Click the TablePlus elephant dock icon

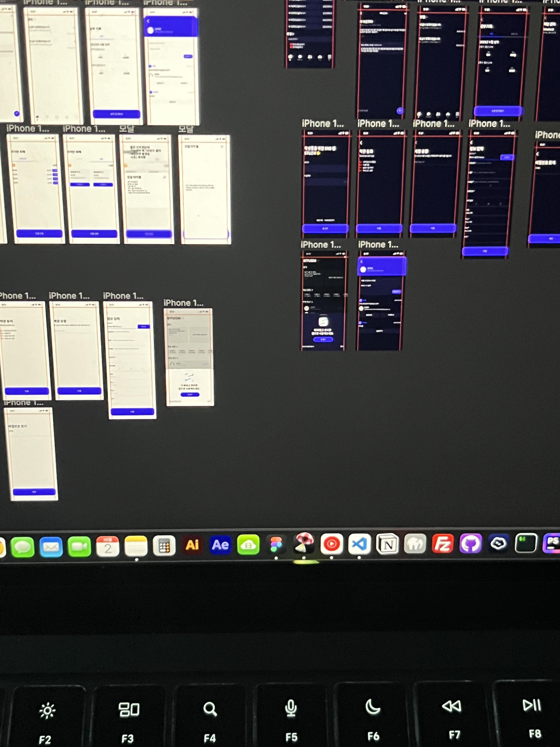pos(415,544)
